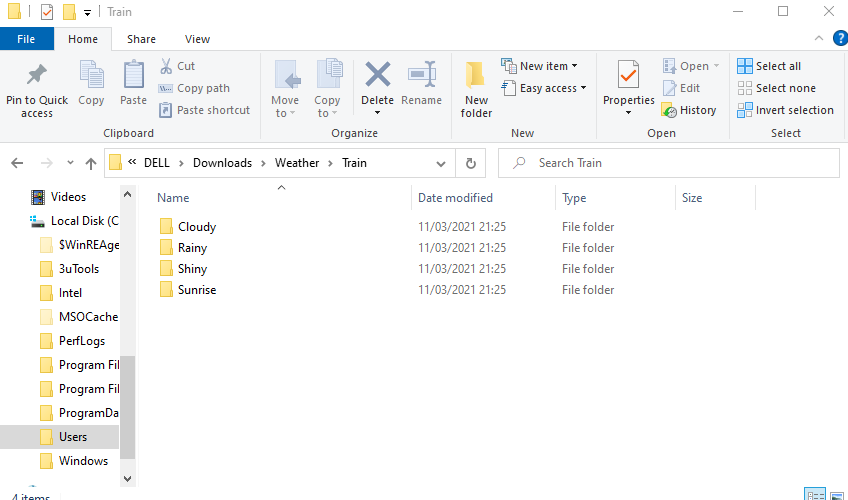Open the recent locations chevron
The image size is (848, 500).
[x=70, y=163]
